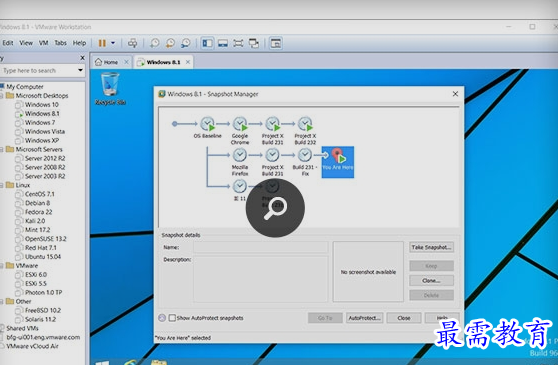Viewport: 558px width, 365px height.
Task: Select the Project X Build 232 snapshot
Action: pos(305,130)
